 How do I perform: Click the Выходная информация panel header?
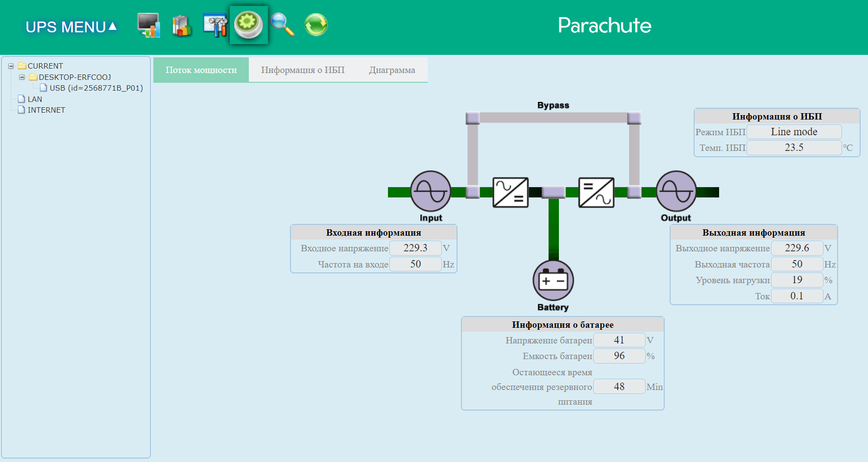coord(754,233)
